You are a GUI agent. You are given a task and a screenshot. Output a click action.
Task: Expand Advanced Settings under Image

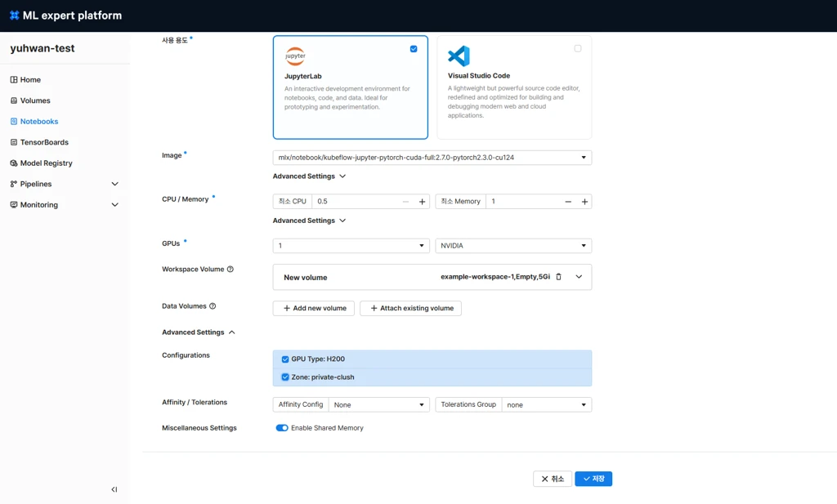pyautogui.click(x=309, y=176)
